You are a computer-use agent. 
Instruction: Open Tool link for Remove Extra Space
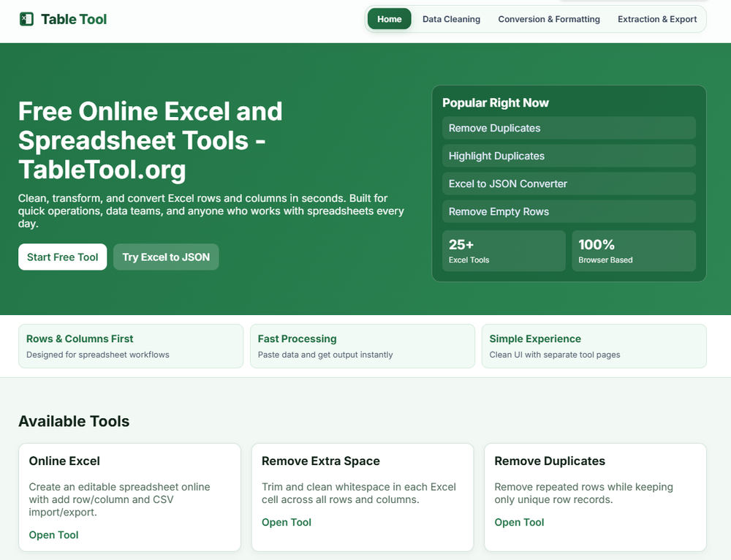tap(287, 522)
